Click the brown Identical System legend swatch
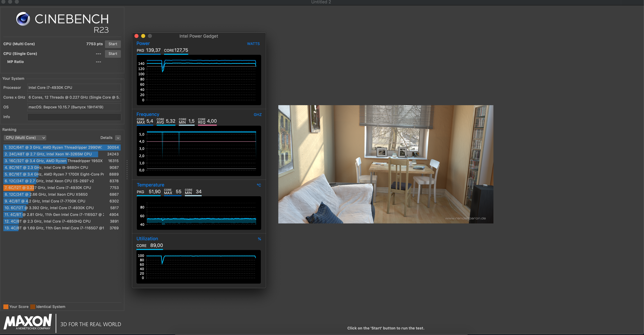This screenshot has width=644, height=335. tap(33, 307)
